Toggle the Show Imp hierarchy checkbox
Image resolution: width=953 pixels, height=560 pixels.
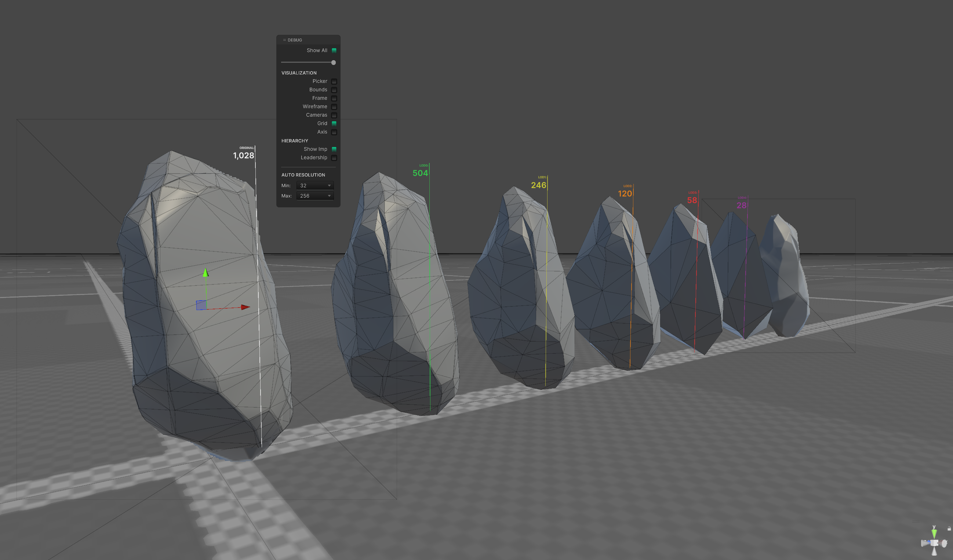coord(334,149)
